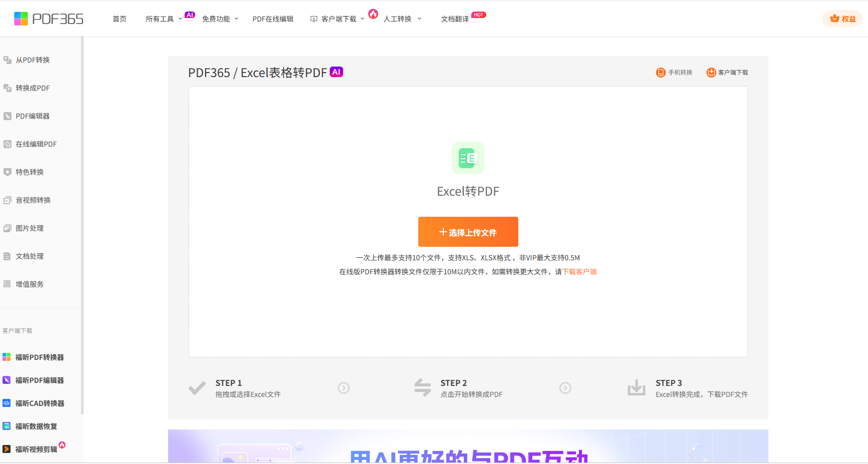
Task: Click the 手机转换 link text
Action: [x=680, y=73]
